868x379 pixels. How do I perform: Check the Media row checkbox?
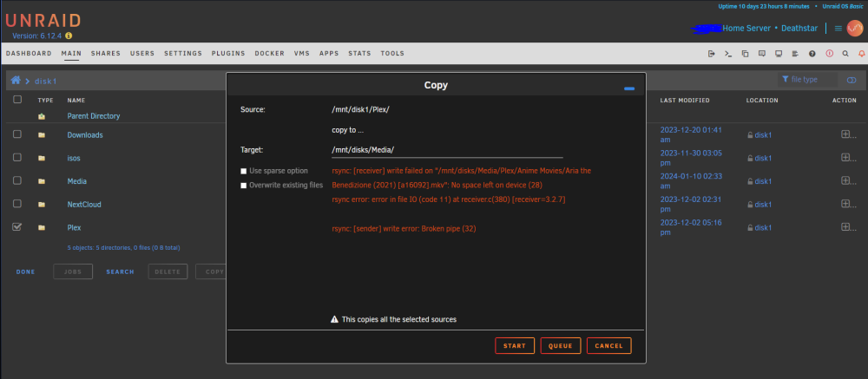[17, 181]
